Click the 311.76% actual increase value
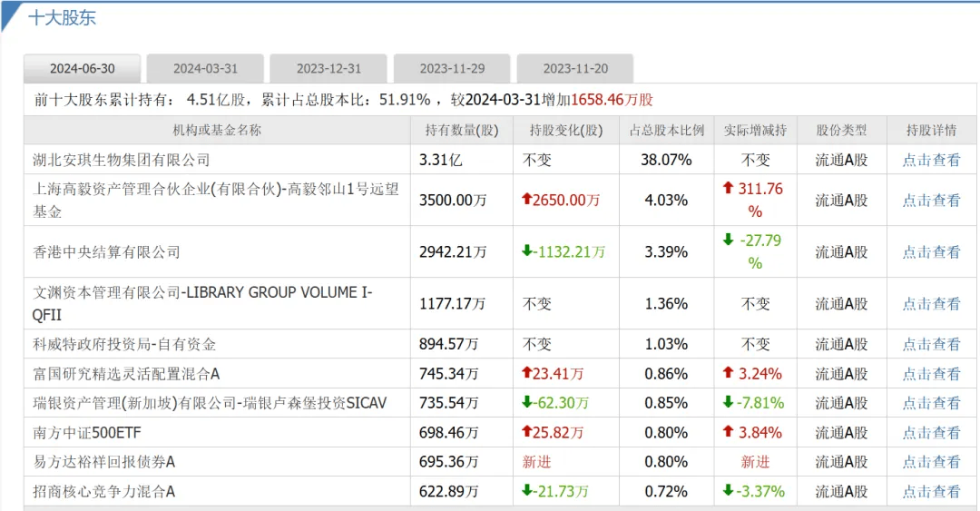This screenshot has width=980, height=511. point(754,201)
